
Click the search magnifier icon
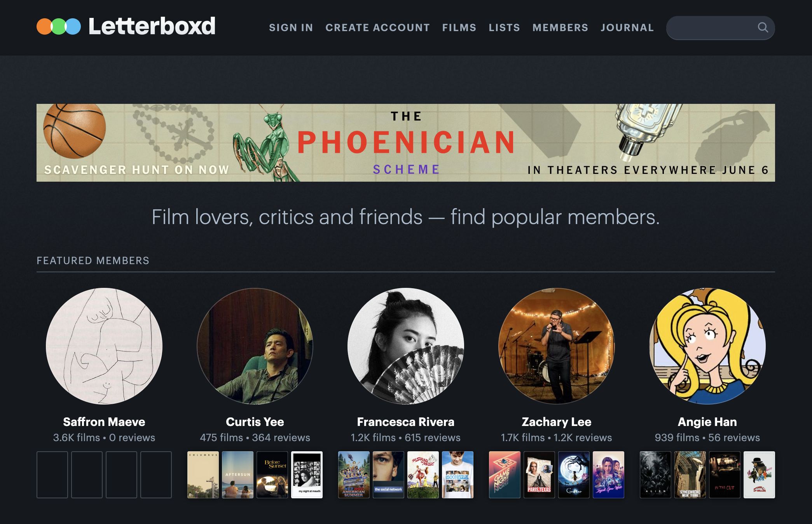coord(763,27)
